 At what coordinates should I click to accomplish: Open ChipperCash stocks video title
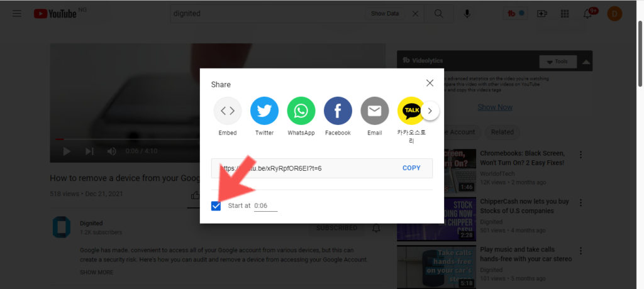coord(525,206)
